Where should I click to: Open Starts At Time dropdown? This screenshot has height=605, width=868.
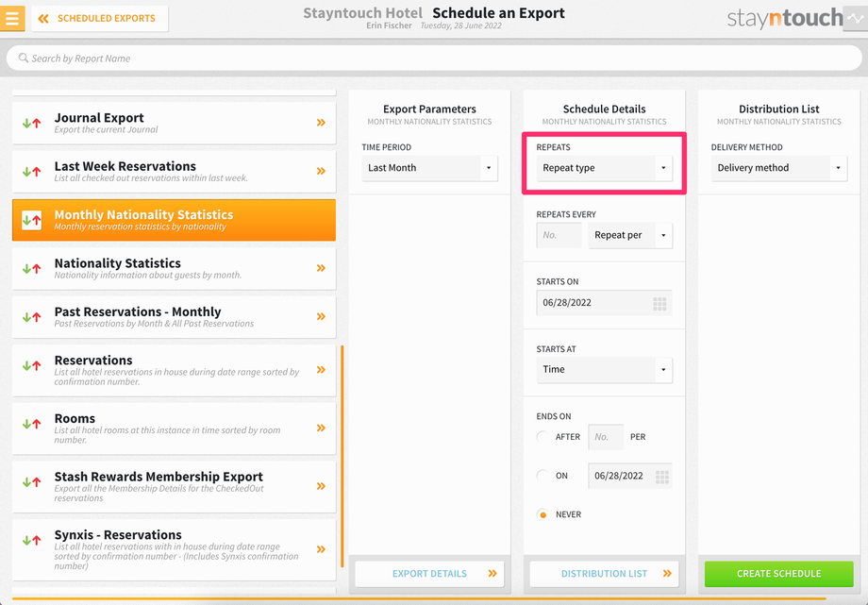point(605,370)
